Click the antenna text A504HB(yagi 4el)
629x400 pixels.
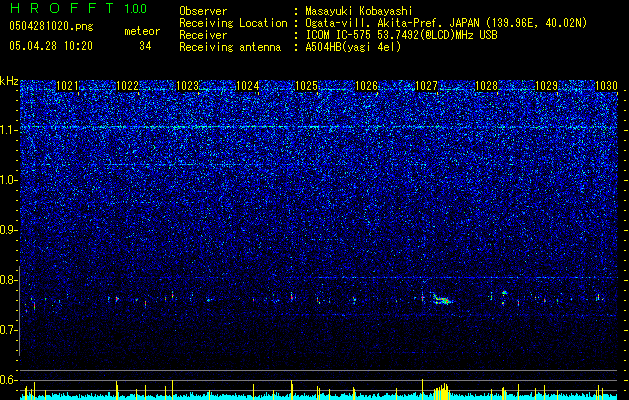(x=353, y=48)
